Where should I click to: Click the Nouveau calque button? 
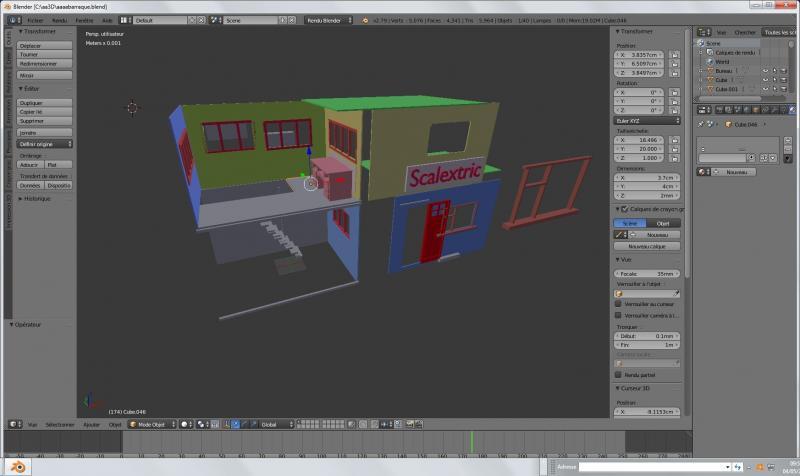(647, 246)
